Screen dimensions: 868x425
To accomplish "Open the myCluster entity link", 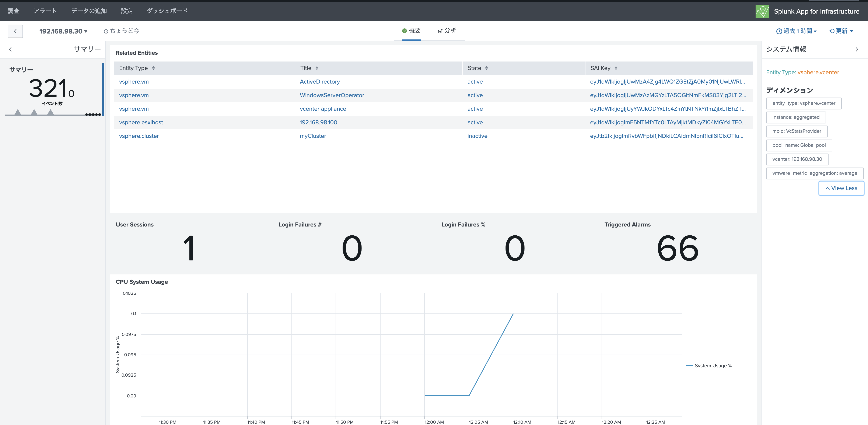I will (313, 136).
